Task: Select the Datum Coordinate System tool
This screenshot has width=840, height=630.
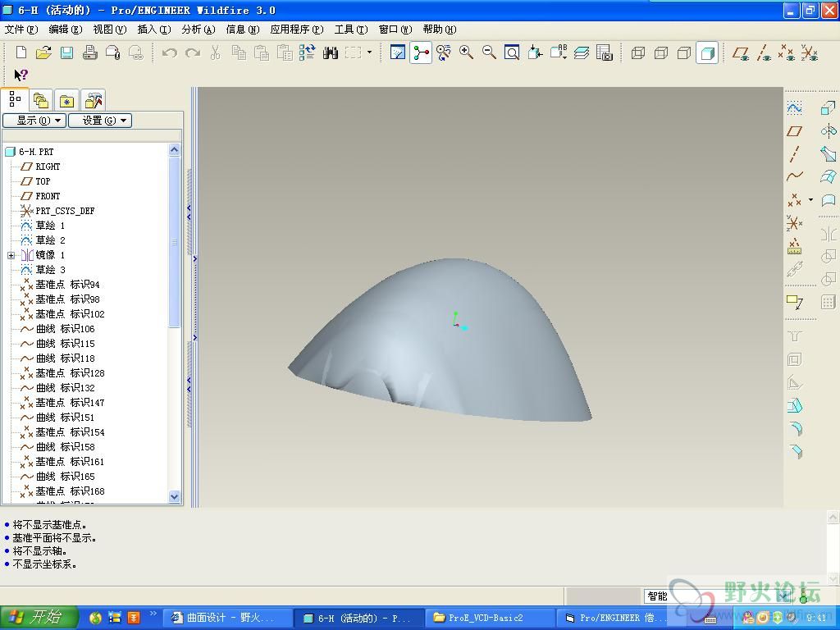Action: 794,222
